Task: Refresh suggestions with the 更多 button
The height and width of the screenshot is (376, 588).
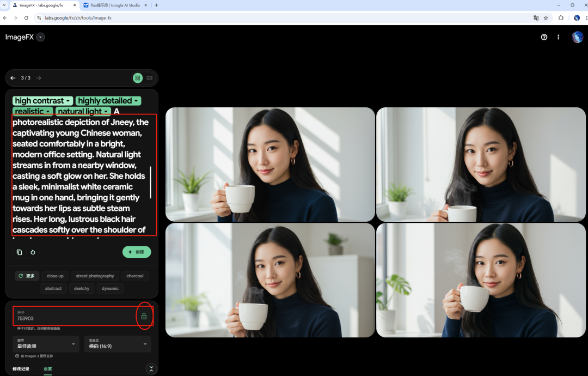Action: point(27,276)
